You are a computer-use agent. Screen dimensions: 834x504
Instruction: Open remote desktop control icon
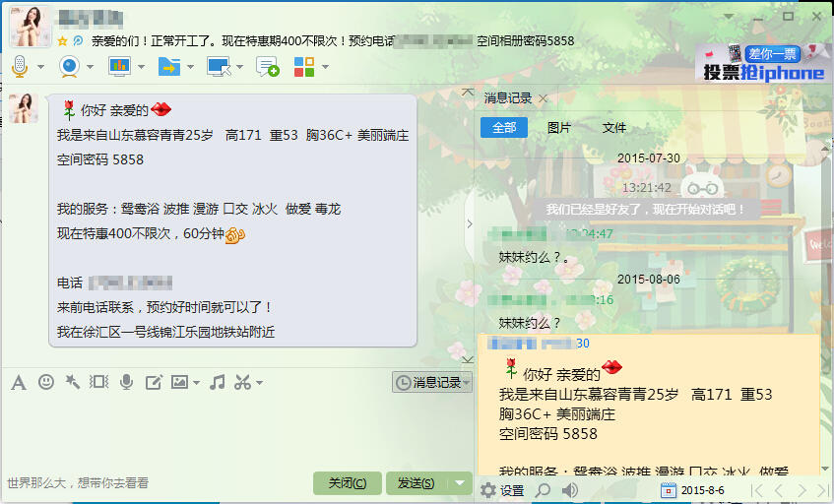tap(219, 67)
